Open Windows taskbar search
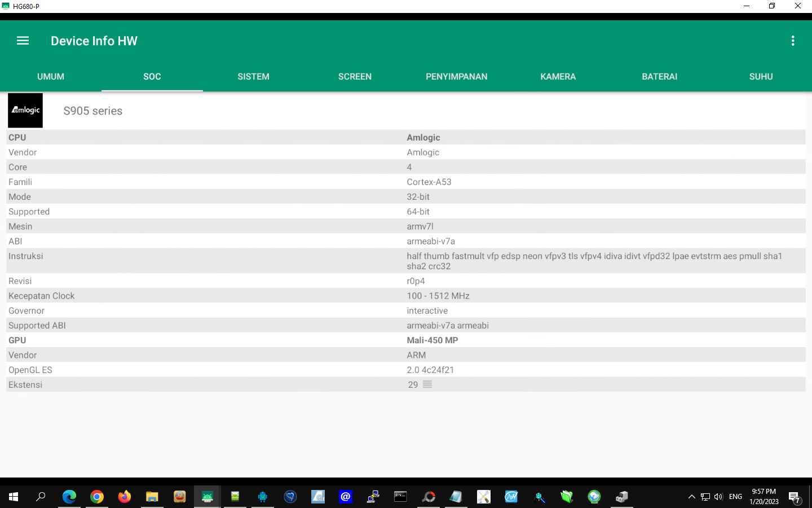Viewport: 812px width, 508px height. click(41, 497)
